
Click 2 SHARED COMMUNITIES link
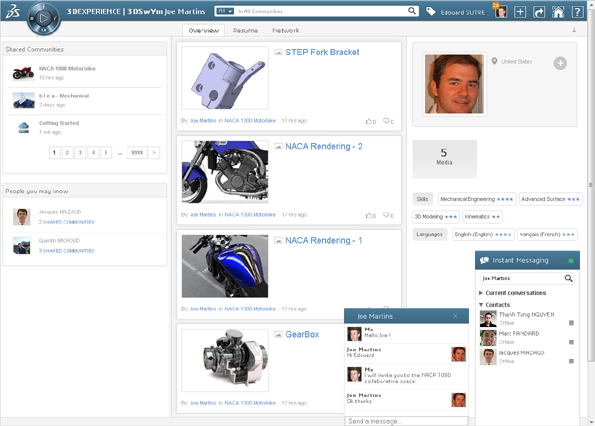coord(66,222)
